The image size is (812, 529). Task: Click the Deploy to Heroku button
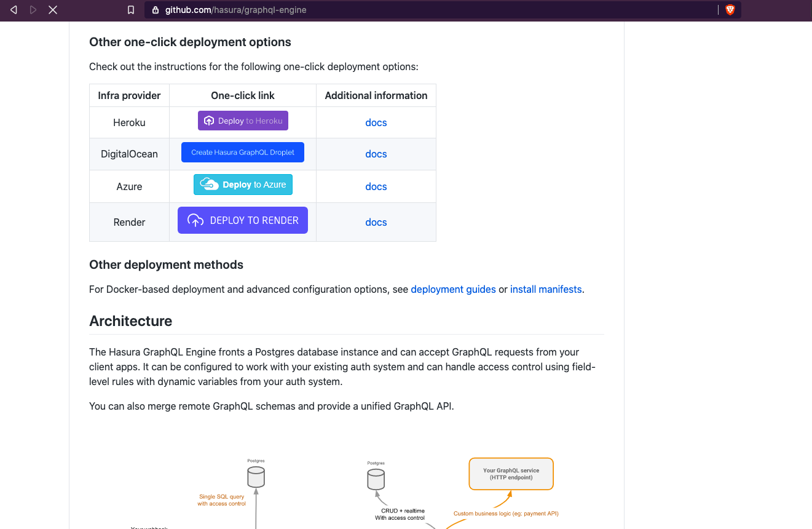tap(243, 121)
